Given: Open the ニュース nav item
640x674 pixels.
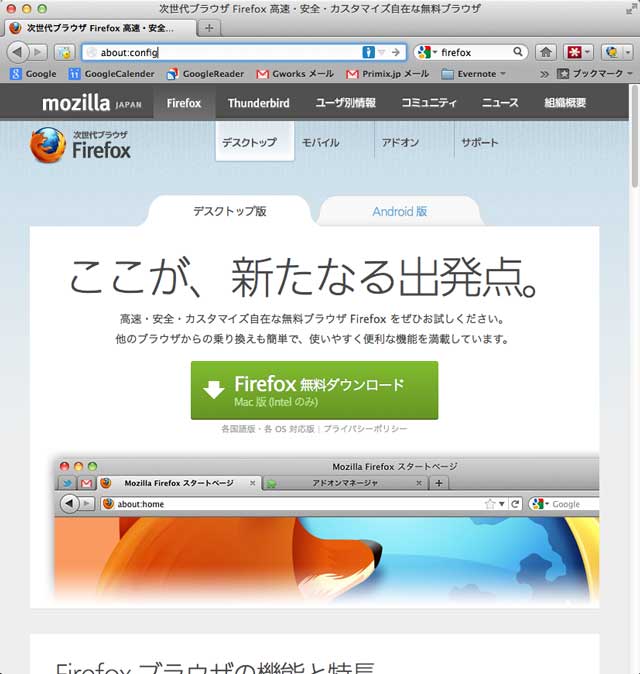Looking at the screenshot, I should [x=500, y=103].
